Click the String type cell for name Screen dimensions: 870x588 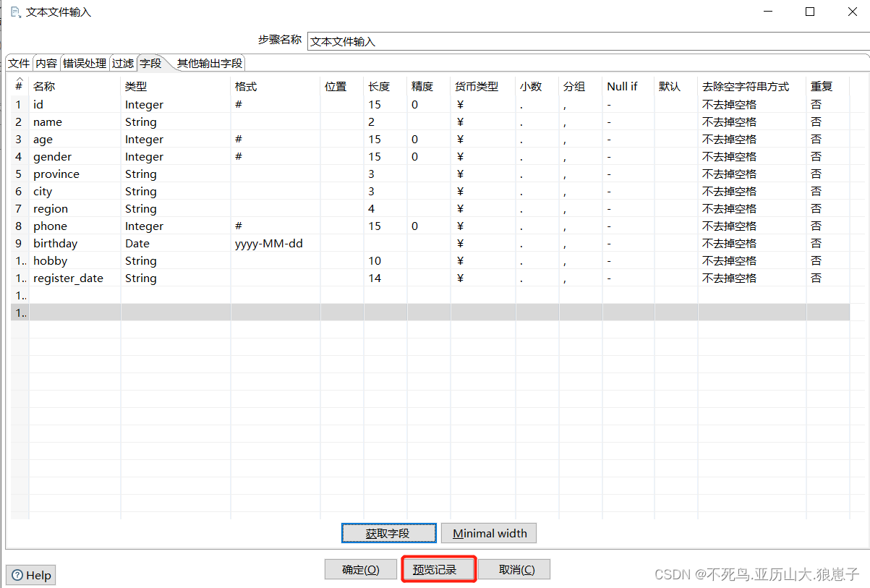(x=176, y=122)
